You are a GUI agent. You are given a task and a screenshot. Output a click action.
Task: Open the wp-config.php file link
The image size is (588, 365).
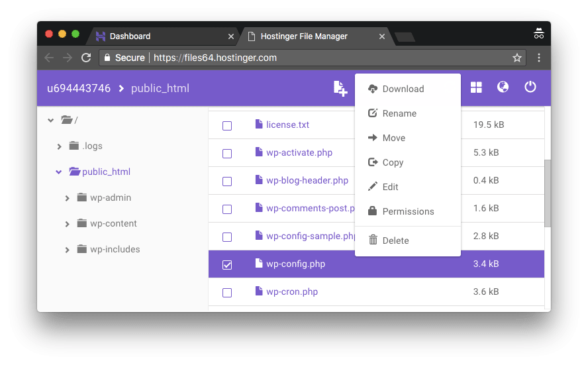click(295, 264)
